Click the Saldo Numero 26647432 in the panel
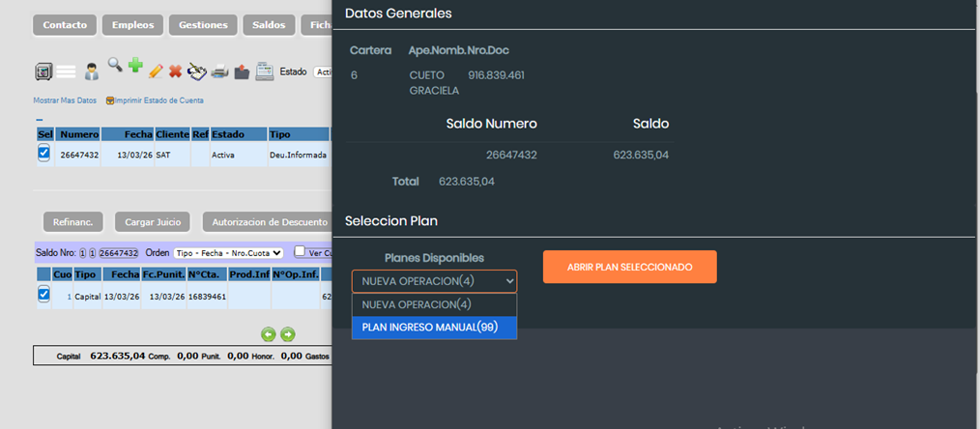The height and width of the screenshot is (429, 980). [511, 155]
